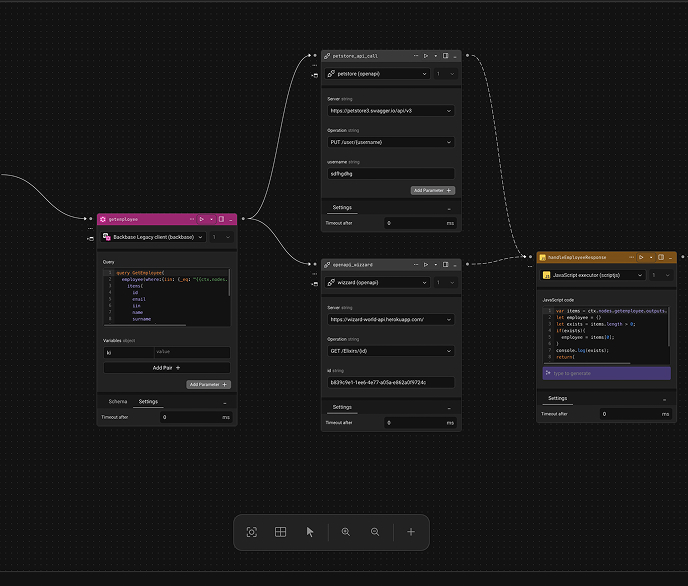Select the pointer cursor tool
The height and width of the screenshot is (586, 688).
[x=310, y=532]
